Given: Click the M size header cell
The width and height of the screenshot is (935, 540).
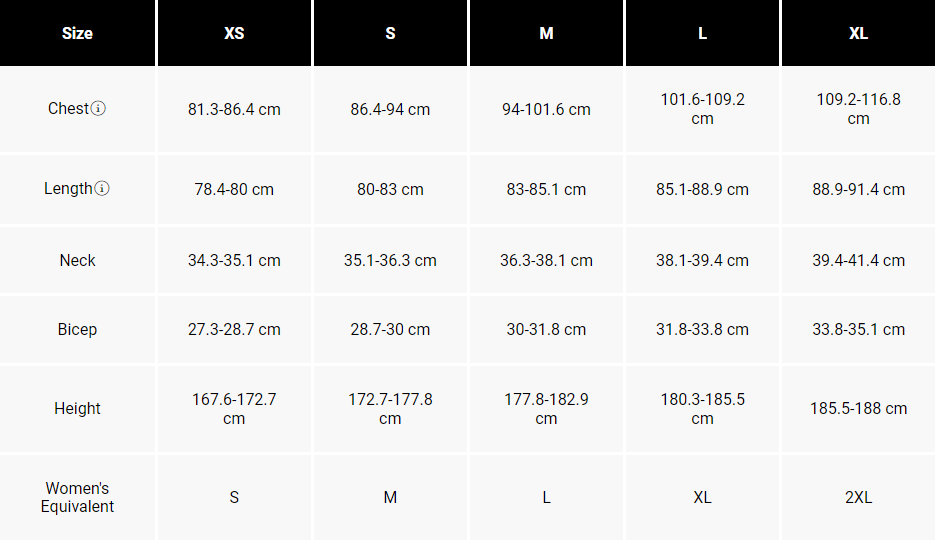Looking at the screenshot, I should pos(547,33).
